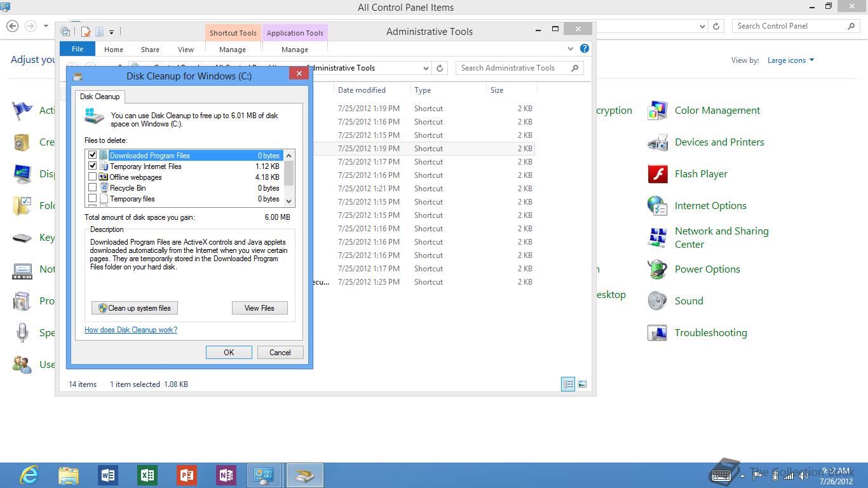This screenshot has height=488, width=868.
Task: Sort by the Type column header
Action: (448, 90)
